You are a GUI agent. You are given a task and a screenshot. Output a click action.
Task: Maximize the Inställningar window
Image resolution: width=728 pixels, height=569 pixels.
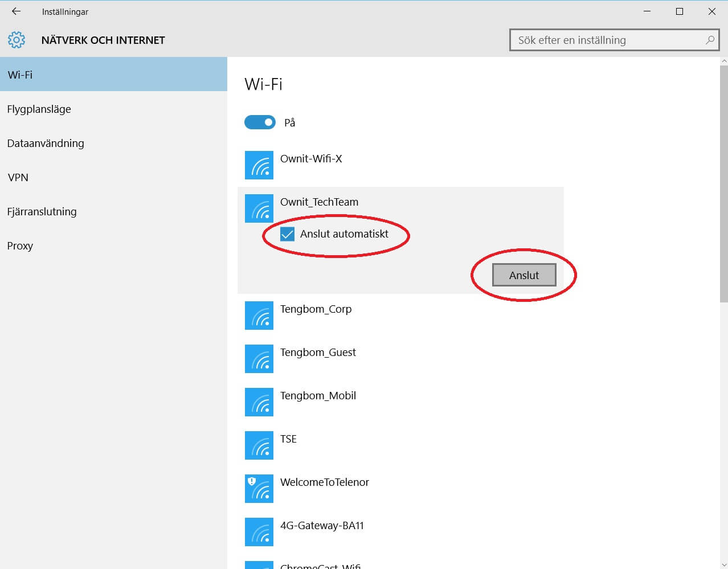pyautogui.click(x=679, y=11)
